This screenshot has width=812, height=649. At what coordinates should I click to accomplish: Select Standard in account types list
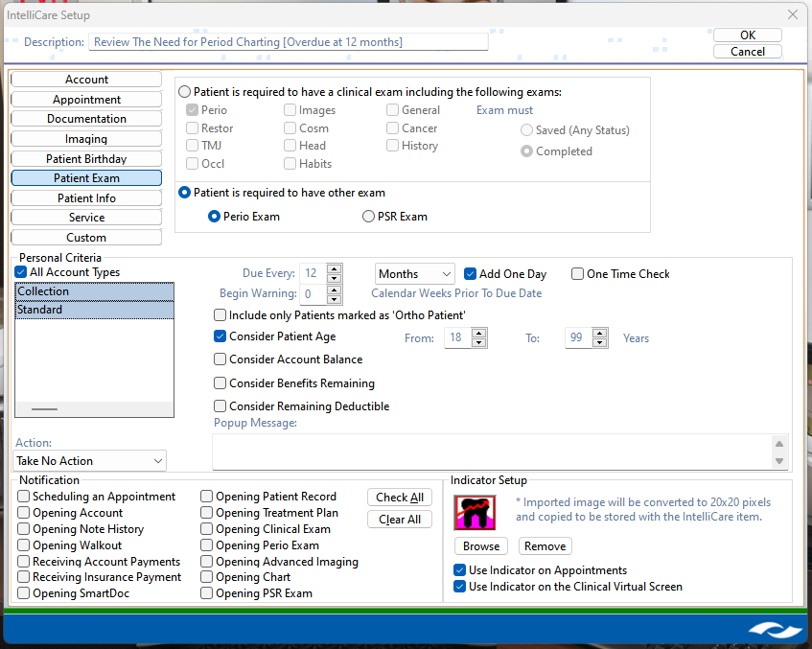click(x=94, y=310)
